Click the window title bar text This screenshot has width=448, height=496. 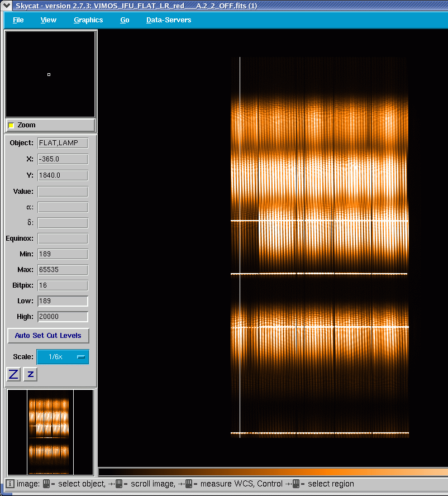[x=136, y=6]
